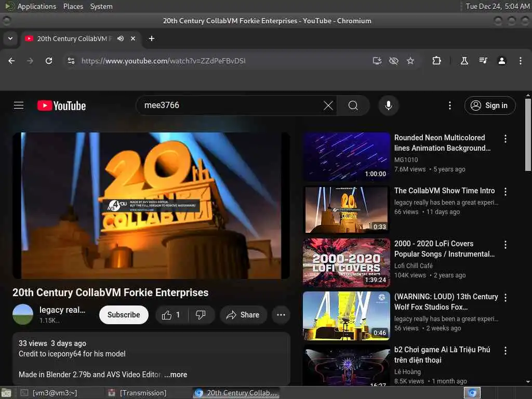Open more actions ellipsis below video
This screenshot has height=399, width=532.
pos(281,315)
